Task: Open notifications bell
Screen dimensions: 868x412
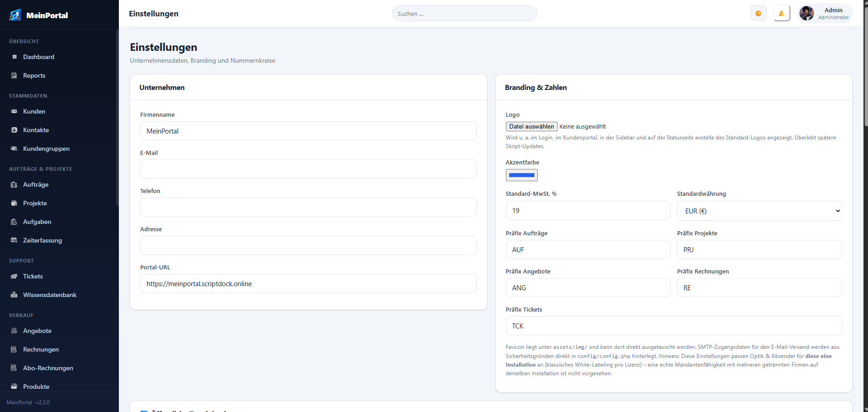Action: point(781,13)
